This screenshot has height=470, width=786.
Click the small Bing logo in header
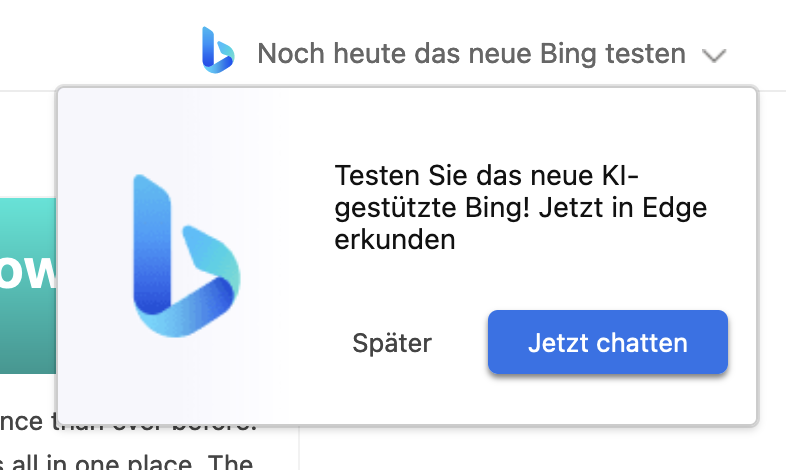point(217,51)
